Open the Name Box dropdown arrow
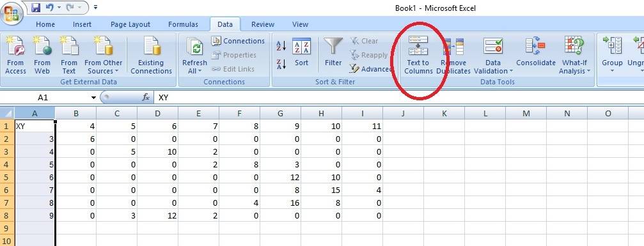Screen dimensions: 644x246 pos(93,98)
